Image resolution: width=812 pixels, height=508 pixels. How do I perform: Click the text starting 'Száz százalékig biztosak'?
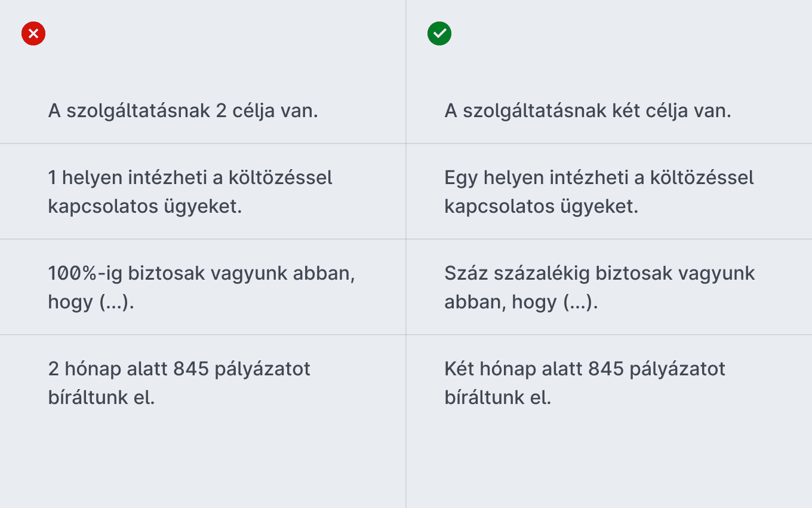599,287
